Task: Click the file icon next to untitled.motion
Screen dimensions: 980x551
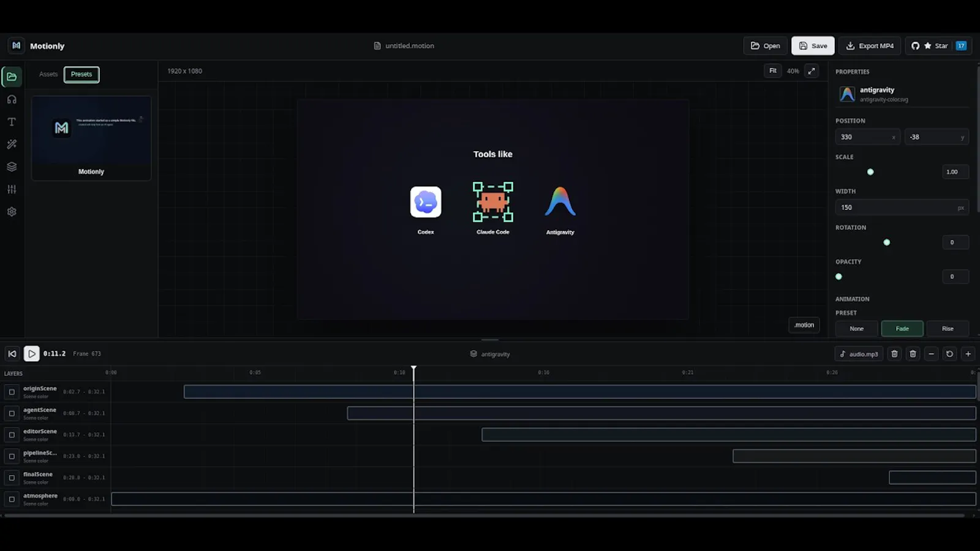Action: point(377,46)
